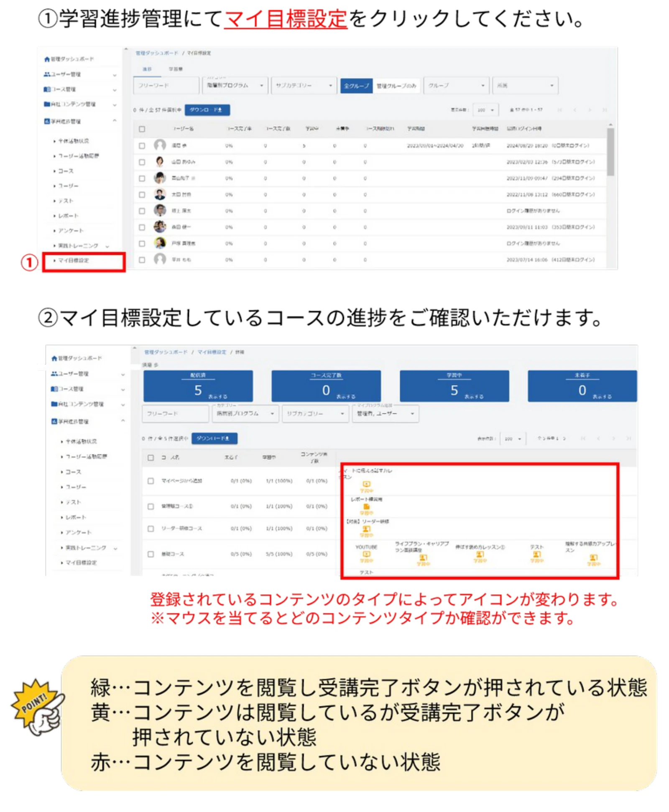The width and height of the screenshot is (669, 812).
Task: Click 【対面】リーダー研修 content icon
Action: [x=366, y=529]
